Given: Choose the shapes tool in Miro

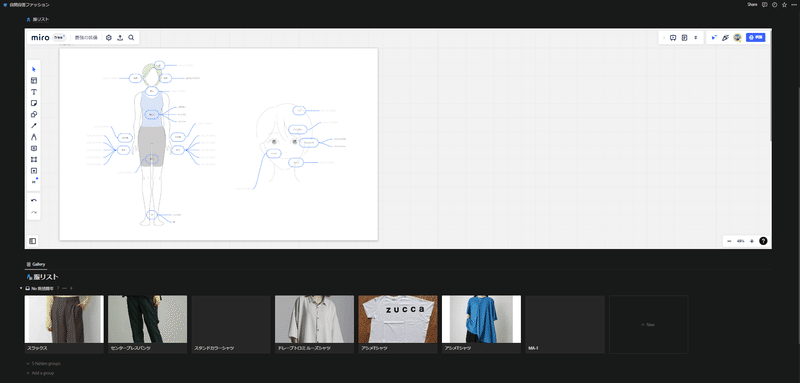Looking at the screenshot, I should [x=34, y=114].
